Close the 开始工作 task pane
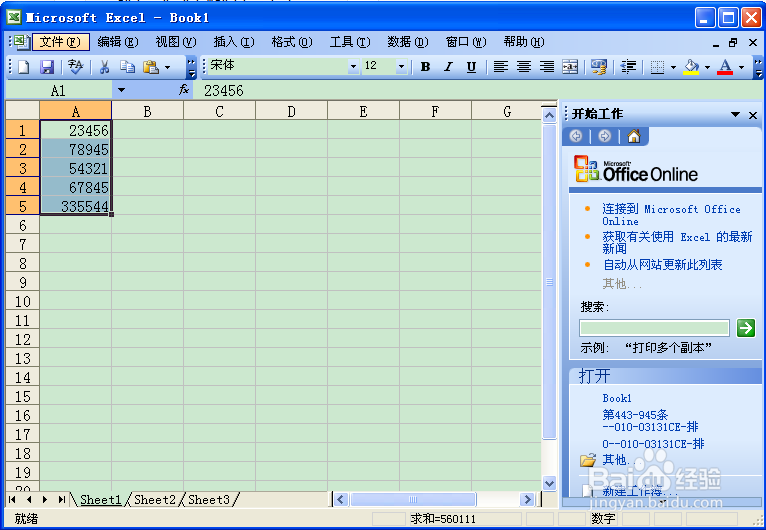 [753, 115]
